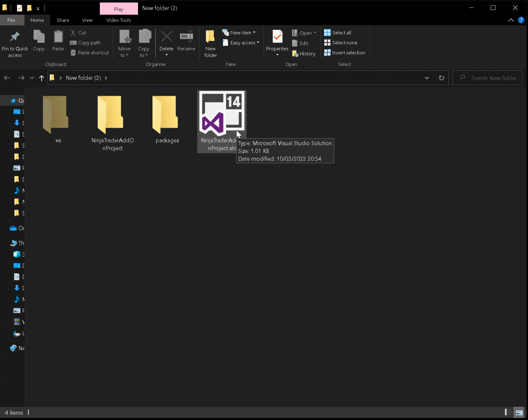Click the title bar Properties checkmark icon
528x420 pixels.
pyautogui.click(x=20, y=8)
